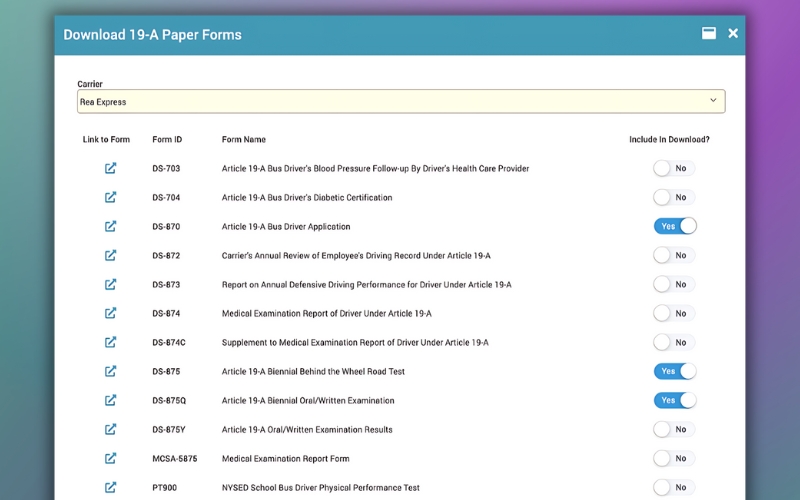Select Oral/Written Examination Results form name
Viewport: 800px width, 500px height.
[x=307, y=430]
